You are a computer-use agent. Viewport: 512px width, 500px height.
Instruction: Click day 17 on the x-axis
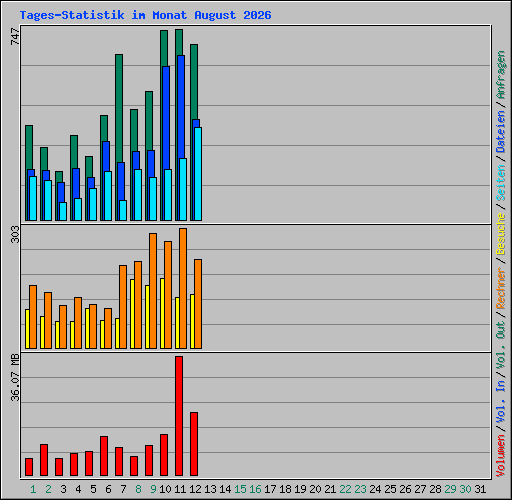click(270, 489)
